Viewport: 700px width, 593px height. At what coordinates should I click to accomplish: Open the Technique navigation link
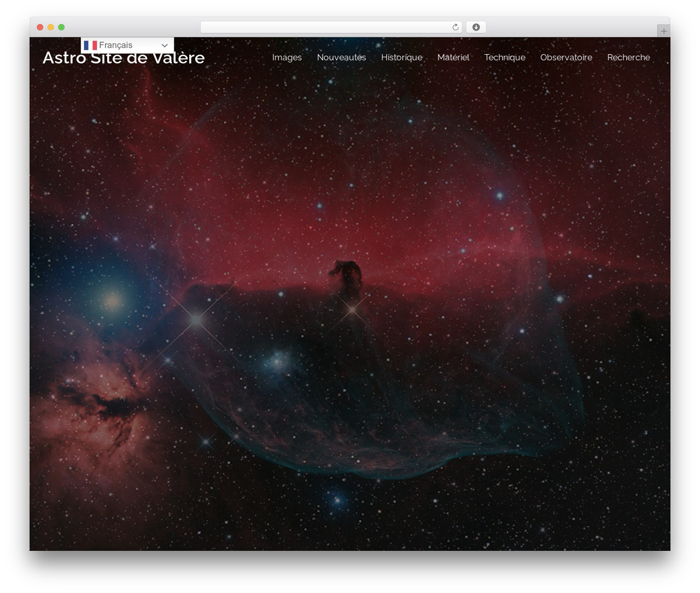pos(505,57)
